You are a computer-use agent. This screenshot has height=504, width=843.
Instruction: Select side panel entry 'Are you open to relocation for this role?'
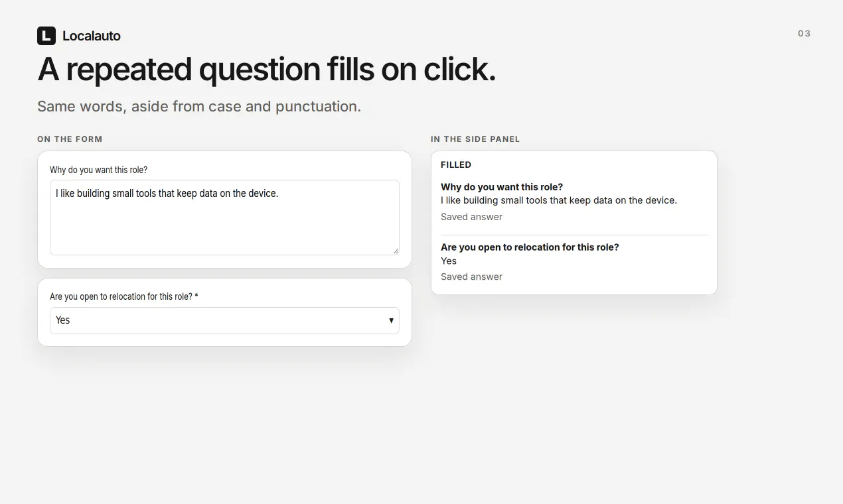530,247
